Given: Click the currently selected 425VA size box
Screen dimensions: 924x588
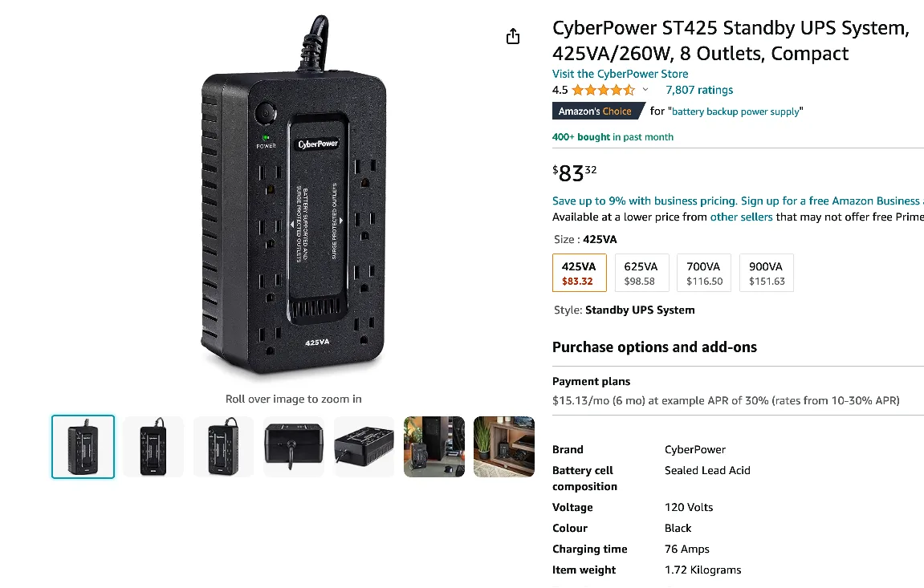Looking at the screenshot, I should pos(579,273).
